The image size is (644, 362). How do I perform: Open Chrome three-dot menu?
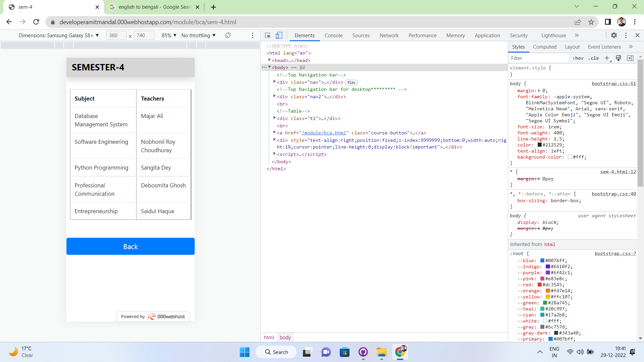635,22
